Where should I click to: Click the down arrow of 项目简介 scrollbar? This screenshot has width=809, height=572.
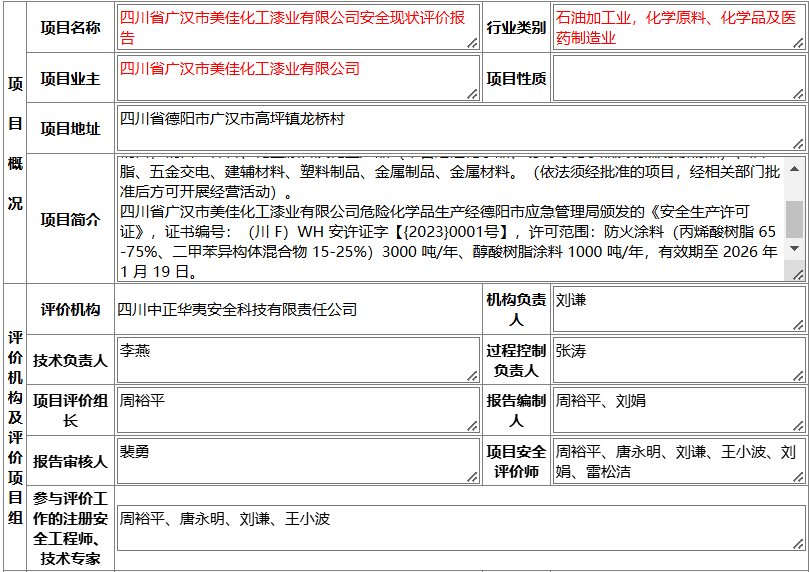point(795,249)
